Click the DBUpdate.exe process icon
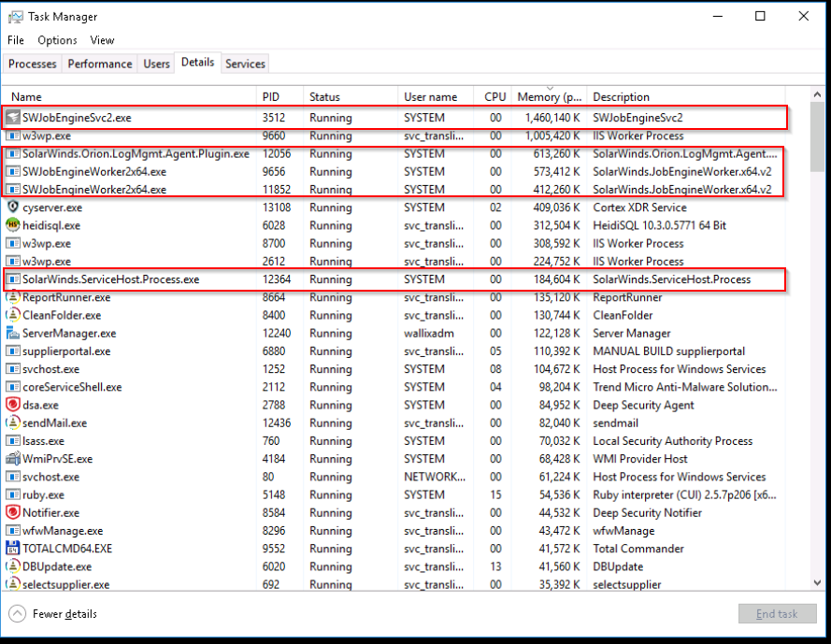831x644 pixels. (x=13, y=566)
